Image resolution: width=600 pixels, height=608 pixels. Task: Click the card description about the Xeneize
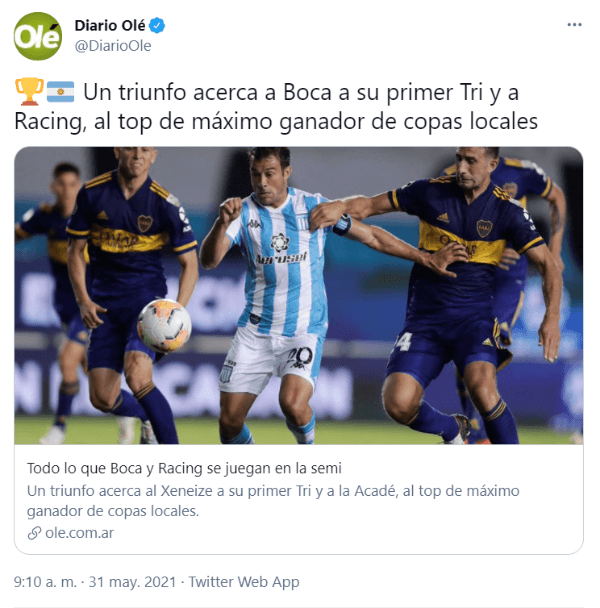pyautogui.click(x=273, y=501)
